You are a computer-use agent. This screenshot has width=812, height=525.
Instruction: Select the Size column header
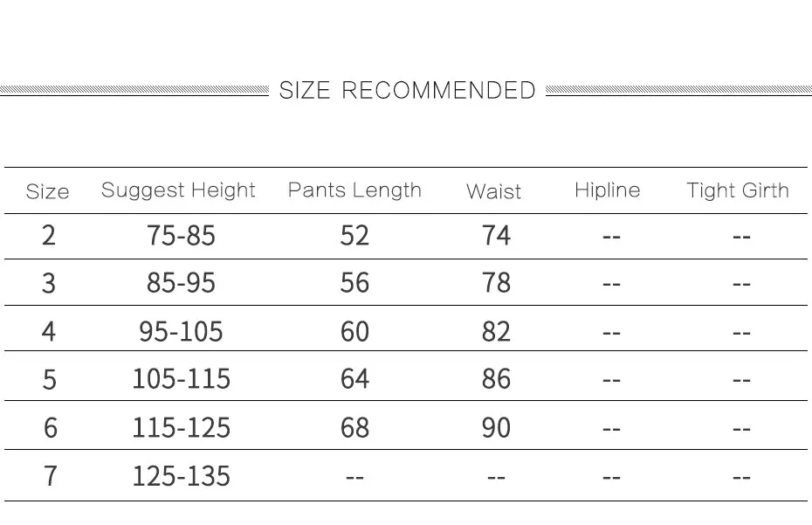pyautogui.click(x=48, y=192)
